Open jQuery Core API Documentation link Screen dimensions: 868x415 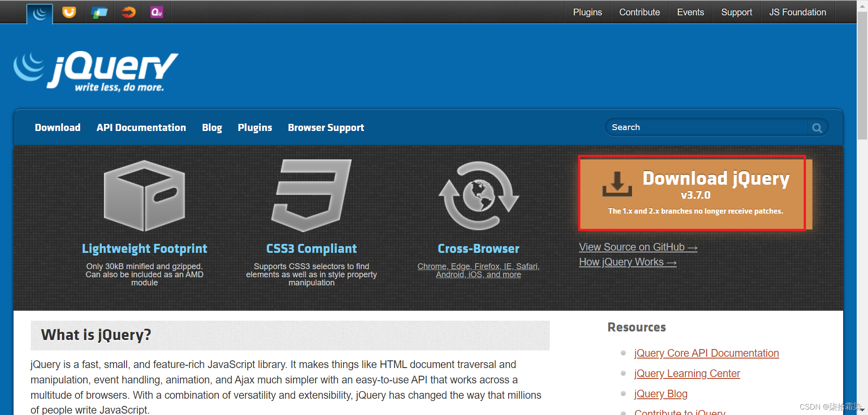point(707,353)
